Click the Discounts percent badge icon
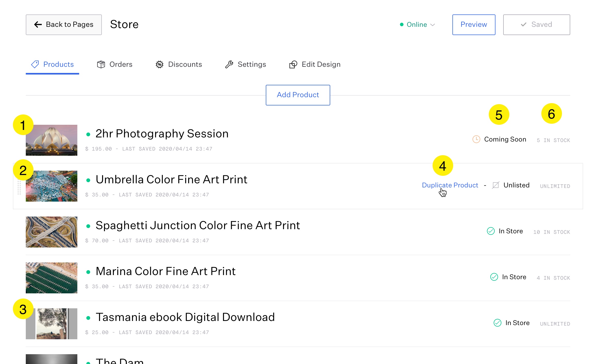This screenshot has height=364, width=596. pyautogui.click(x=160, y=64)
